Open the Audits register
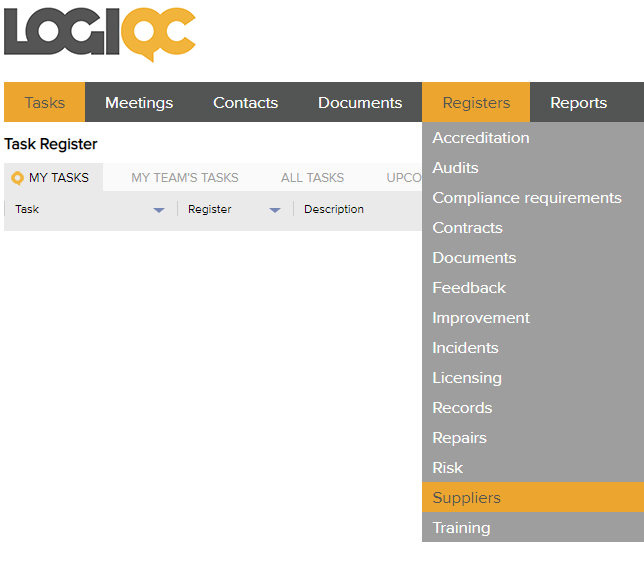 pos(455,168)
